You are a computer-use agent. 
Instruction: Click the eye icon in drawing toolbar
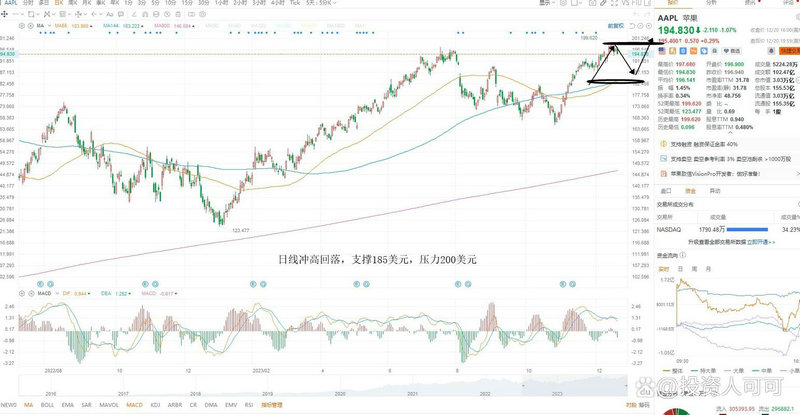tap(167, 14)
